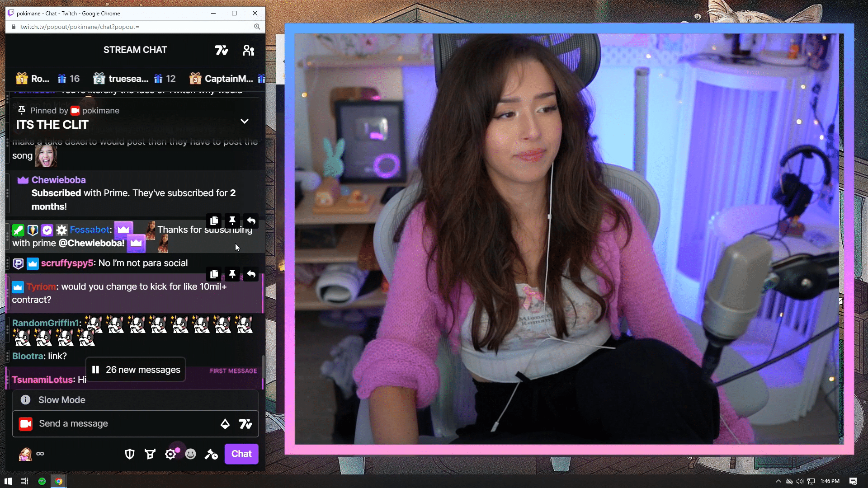This screenshot has height=488, width=868.
Task: Toggle the 7TV icon inside the message input
Action: 245,424
